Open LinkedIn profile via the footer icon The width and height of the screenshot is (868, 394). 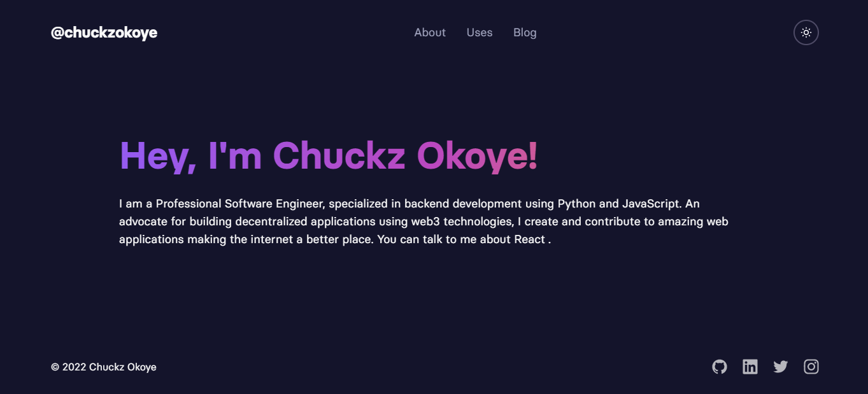(x=750, y=367)
